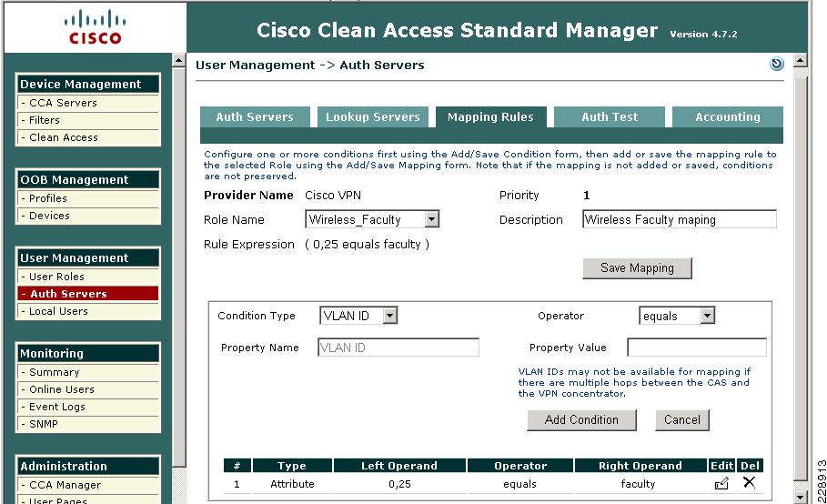827x504 pixels.
Task: Click the Property Value input field
Action: tap(697, 348)
